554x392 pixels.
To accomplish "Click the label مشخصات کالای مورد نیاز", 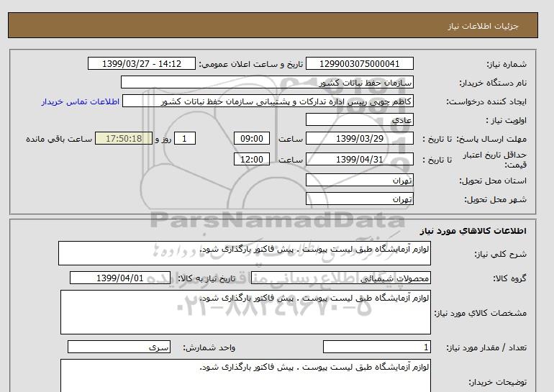I will coord(481,313).
